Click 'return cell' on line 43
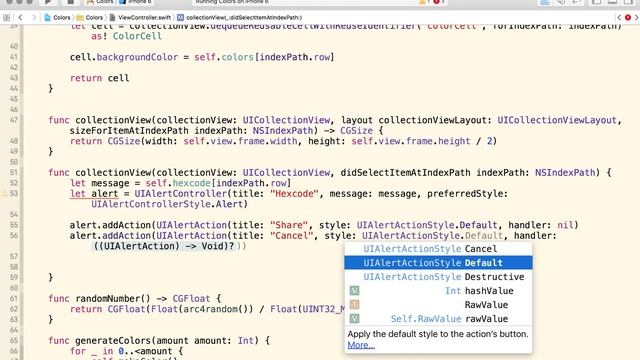 point(99,78)
